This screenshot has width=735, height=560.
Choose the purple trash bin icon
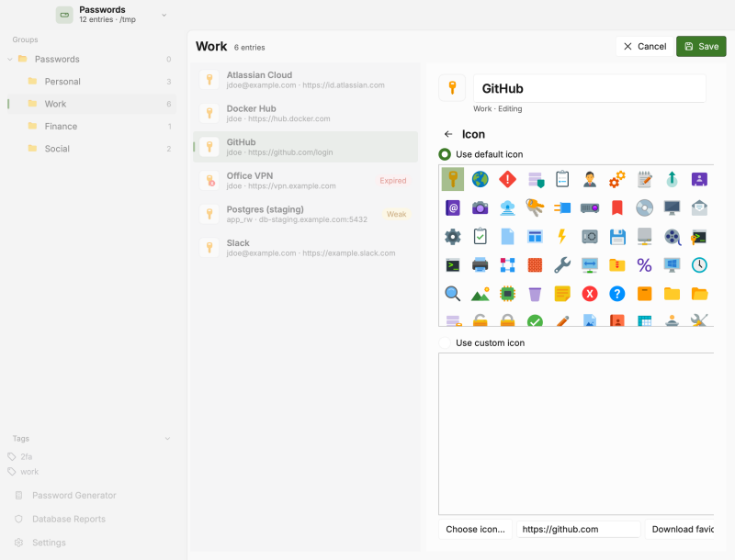point(535,294)
